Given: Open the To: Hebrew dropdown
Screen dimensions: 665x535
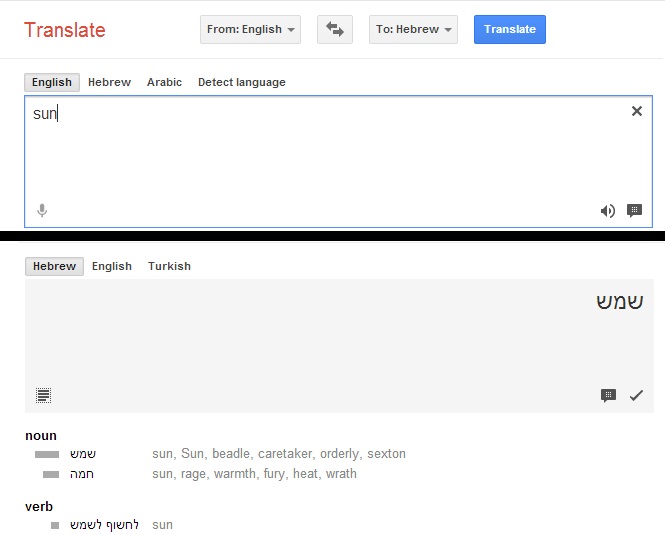Looking at the screenshot, I should (415, 29).
